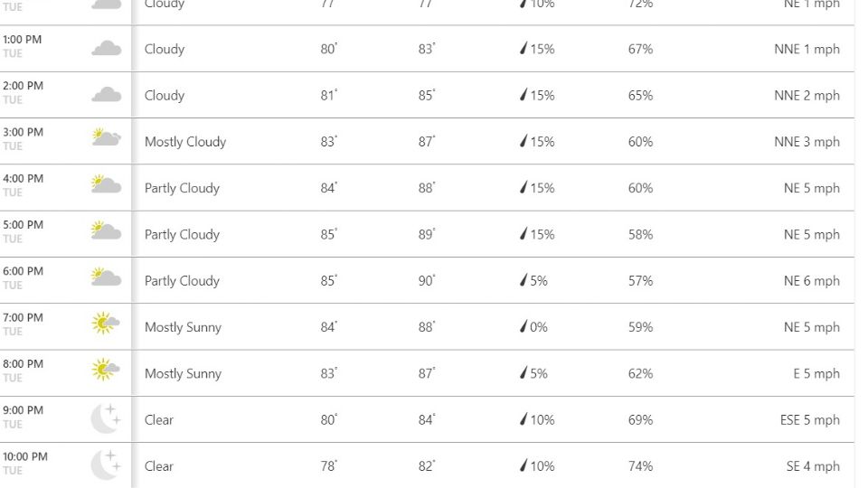Image resolution: width=868 pixels, height=488 pixels.
Task: Click the raindrop icon beside 0% precipitation
Action: coord(524,327)
